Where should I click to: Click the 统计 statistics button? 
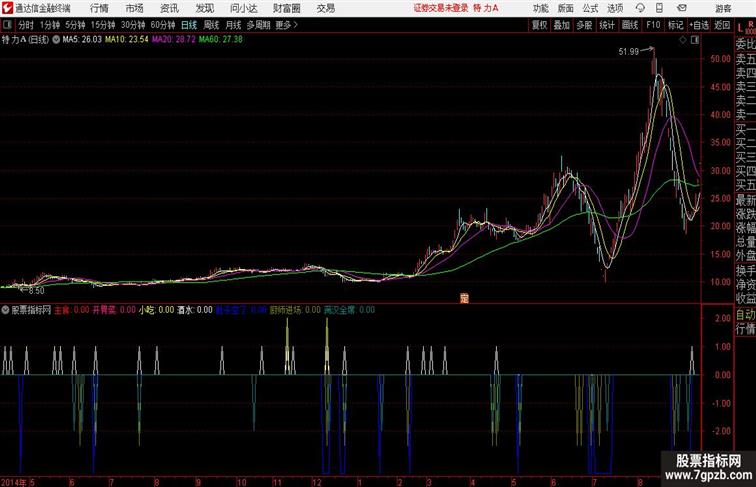click(x=607, y=25)
